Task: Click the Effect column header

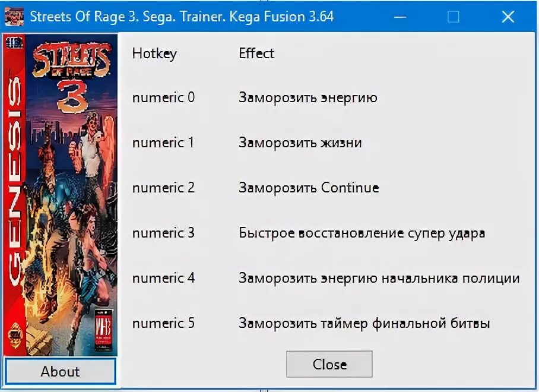Action: 256,53
